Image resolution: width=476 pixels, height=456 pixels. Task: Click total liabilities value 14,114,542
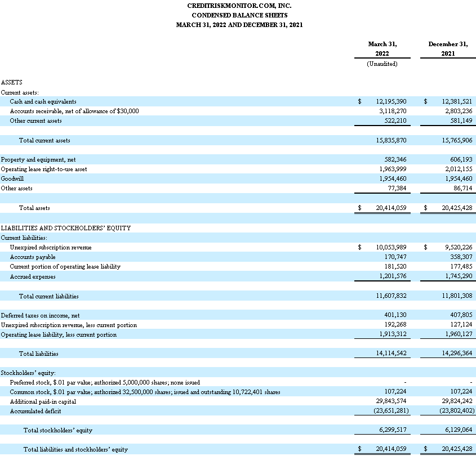391,354
